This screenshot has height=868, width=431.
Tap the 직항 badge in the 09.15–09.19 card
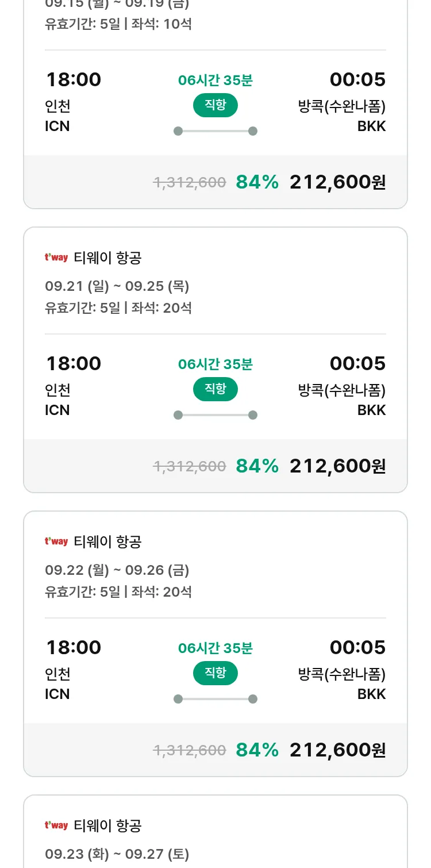215,105
